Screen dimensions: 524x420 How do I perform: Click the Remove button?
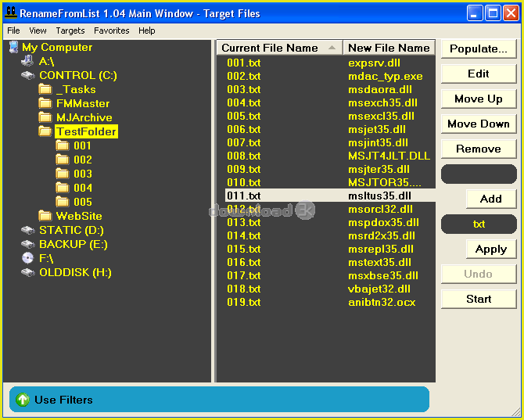(x=479, y=149)
